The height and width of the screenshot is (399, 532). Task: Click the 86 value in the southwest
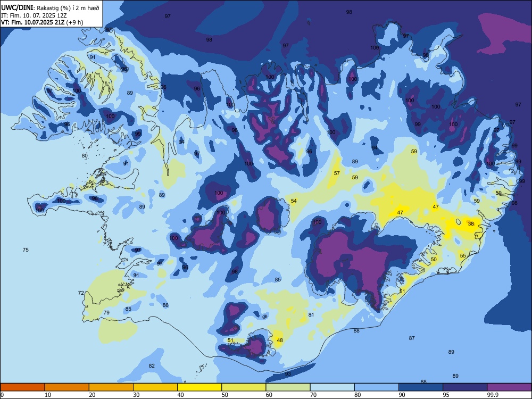coord(165,305)
